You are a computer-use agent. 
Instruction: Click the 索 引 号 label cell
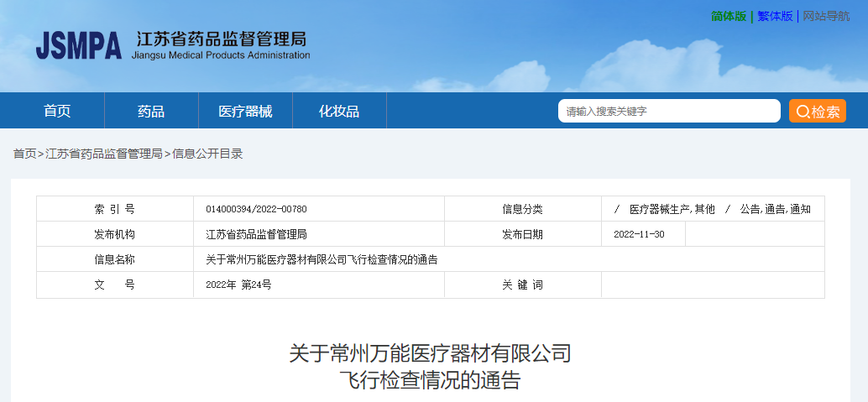click(x=115, y=209)
